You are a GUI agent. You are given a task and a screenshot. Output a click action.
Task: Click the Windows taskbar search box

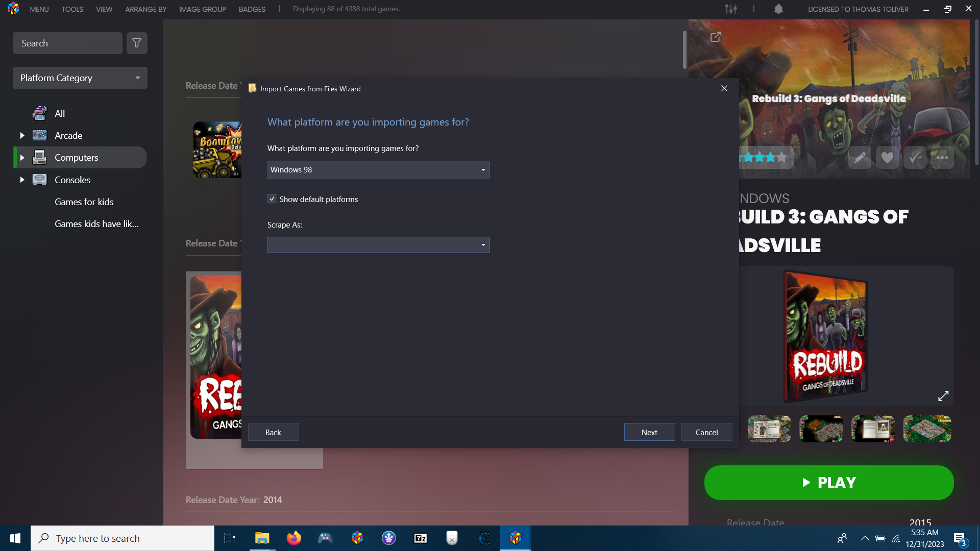point(122,538)
